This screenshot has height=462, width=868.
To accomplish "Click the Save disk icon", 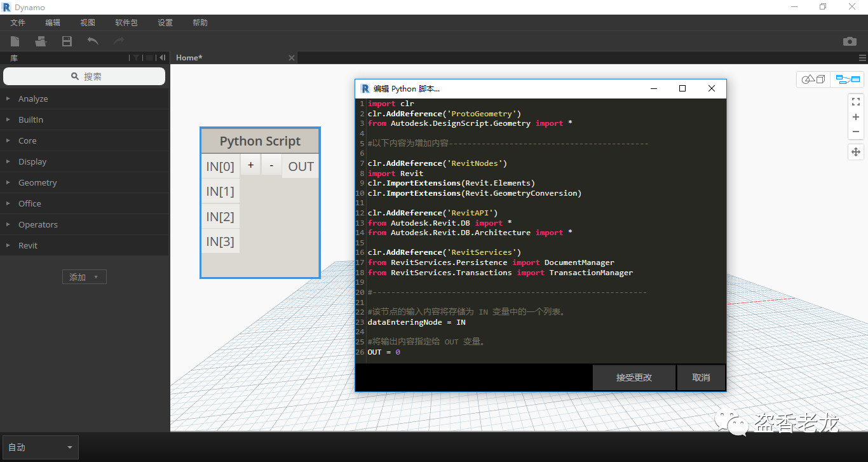I will tap(67, 41).
